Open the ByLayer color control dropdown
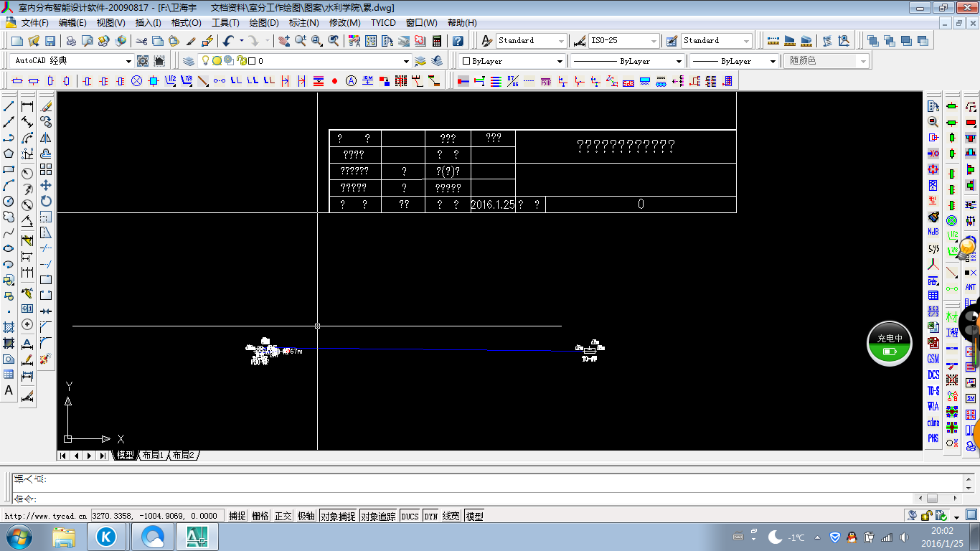The image size is (980, 551). coord(560,62)
